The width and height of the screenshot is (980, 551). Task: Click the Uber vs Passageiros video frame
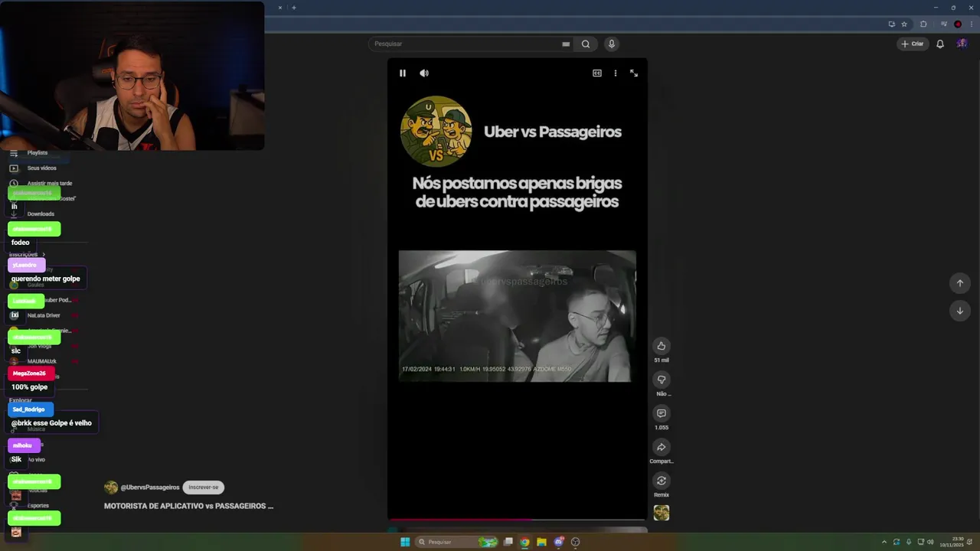518,316
